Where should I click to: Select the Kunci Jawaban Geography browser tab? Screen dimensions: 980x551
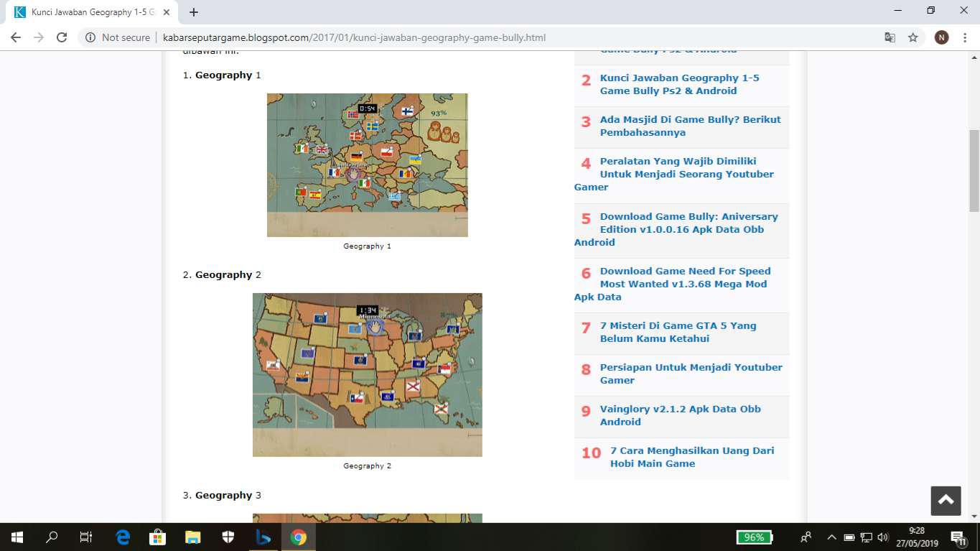93,12
